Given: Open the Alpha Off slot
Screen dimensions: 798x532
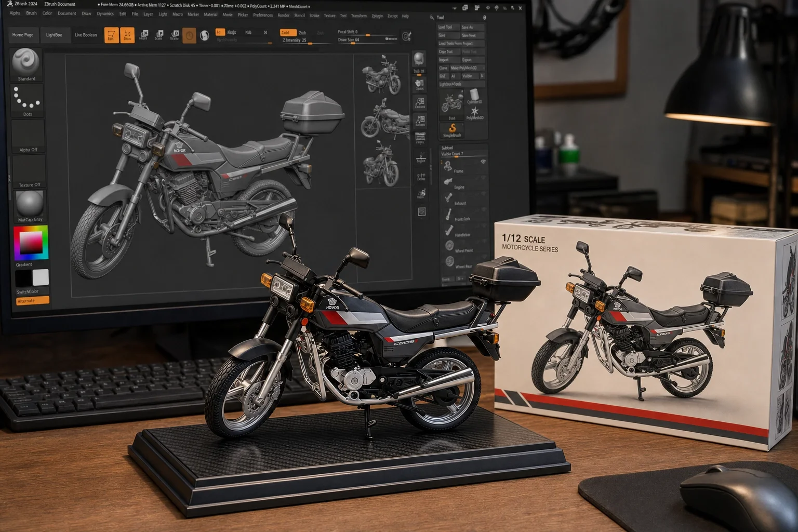Looking at the screenshot, I should (x=28, y=136).
